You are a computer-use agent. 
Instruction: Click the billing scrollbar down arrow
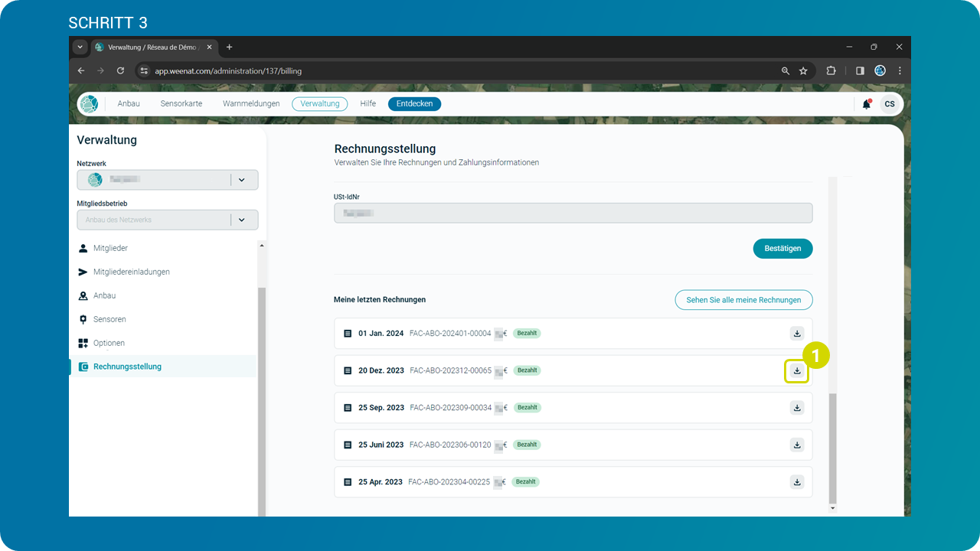(x=833, y=507)
